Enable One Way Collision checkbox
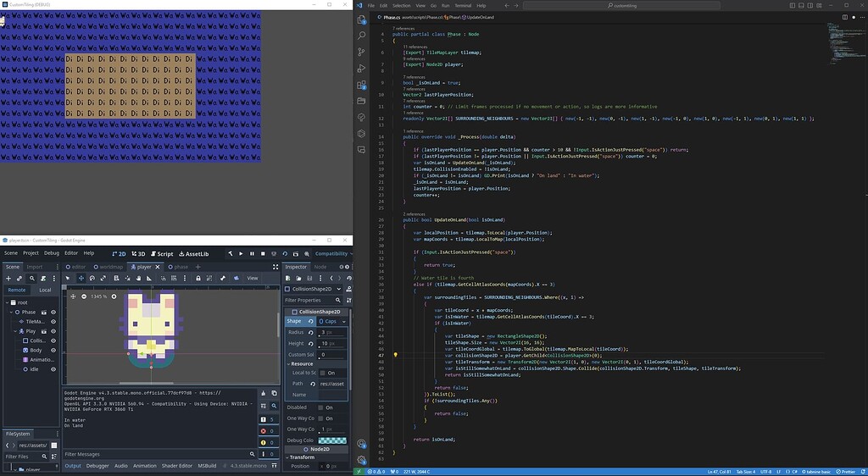Screen dimensions: 868x476 (x=320, y=418)
